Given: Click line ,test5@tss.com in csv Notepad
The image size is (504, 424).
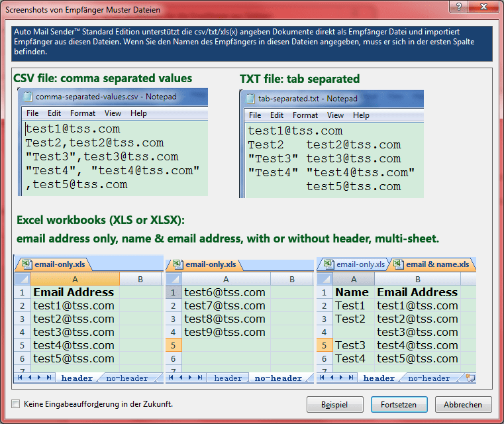Looking at the screenshot, I should [x=77, y=185].
